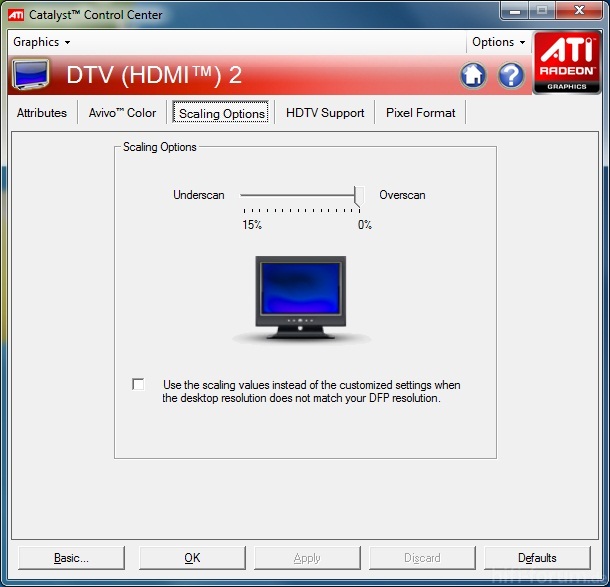Click the 0% slider value label
Screen dimensions: 610x587
(365, 224)
